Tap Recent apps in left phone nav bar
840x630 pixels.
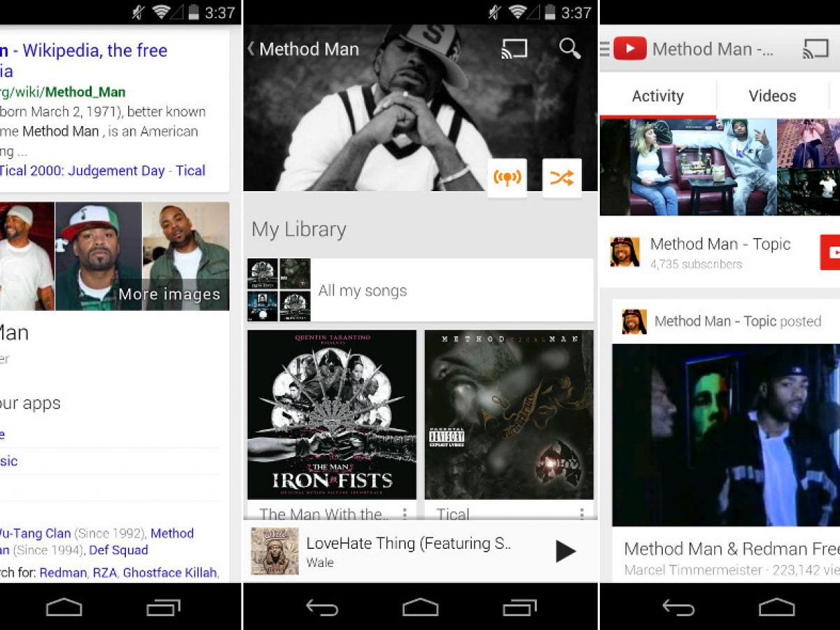click(x=163, y=608)
